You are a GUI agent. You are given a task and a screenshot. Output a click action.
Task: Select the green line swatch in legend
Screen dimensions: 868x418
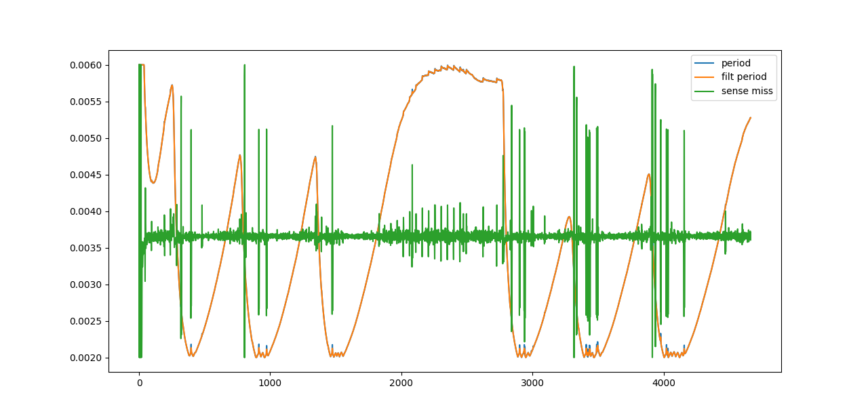[x=706, y=91]
